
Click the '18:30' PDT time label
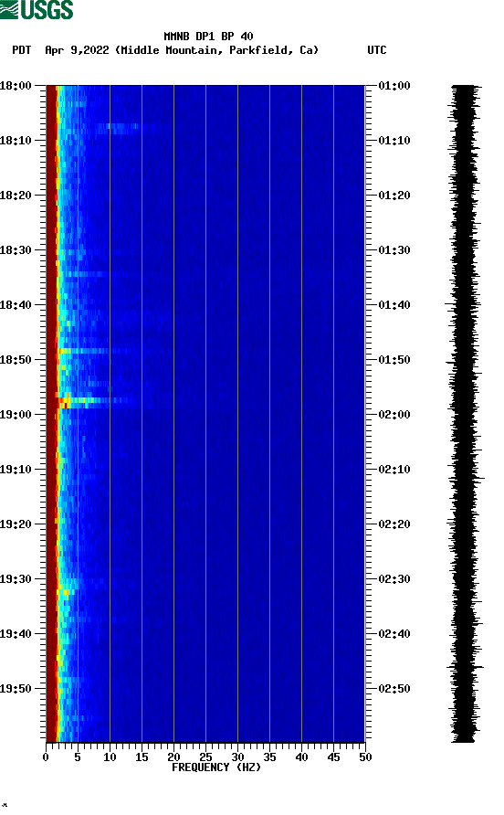coord(16,250)
